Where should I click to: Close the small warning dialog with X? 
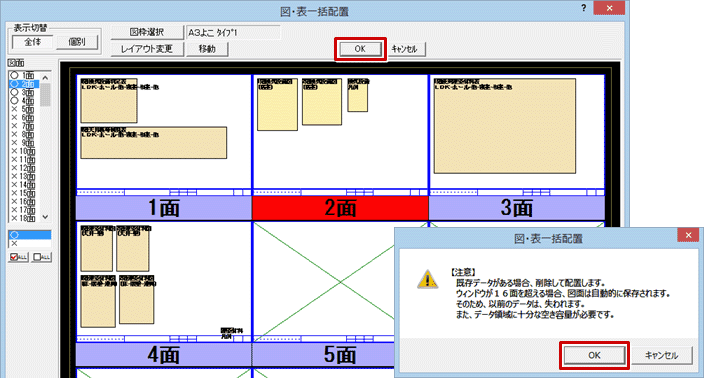point(688,235)
